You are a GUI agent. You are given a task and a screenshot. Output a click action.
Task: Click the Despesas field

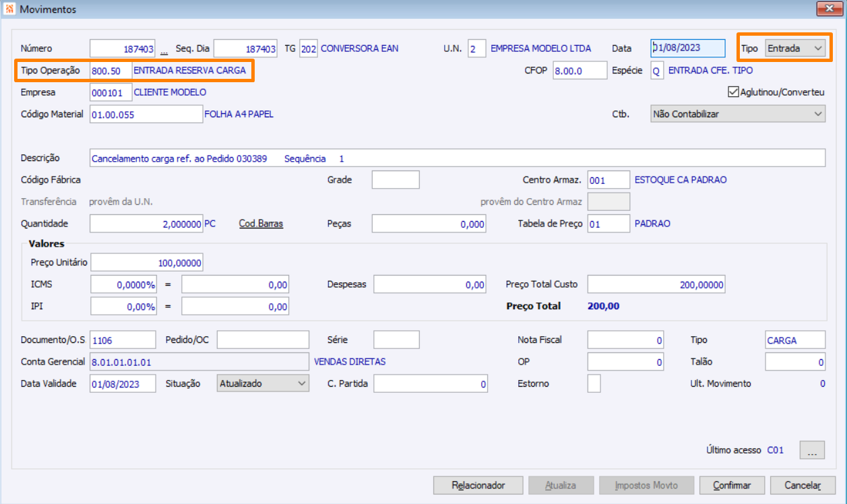[x=430, y=284]
